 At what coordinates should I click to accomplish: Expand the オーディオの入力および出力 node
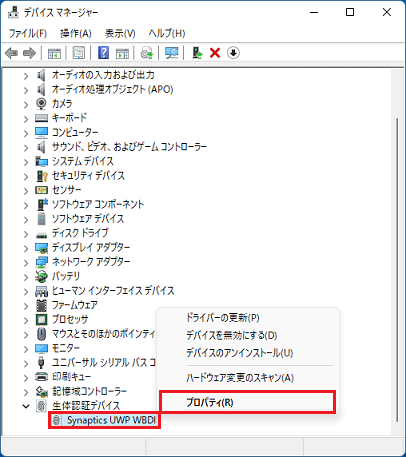pyautogui.click(x=26, y=76)
